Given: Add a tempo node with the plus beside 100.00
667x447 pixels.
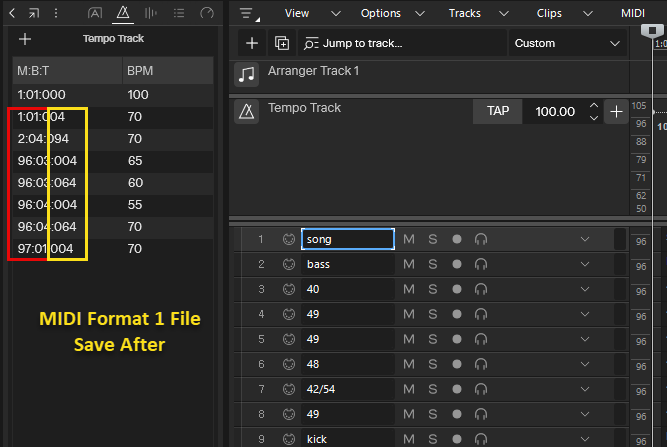Looking at the screenshot, I should 617,112.
